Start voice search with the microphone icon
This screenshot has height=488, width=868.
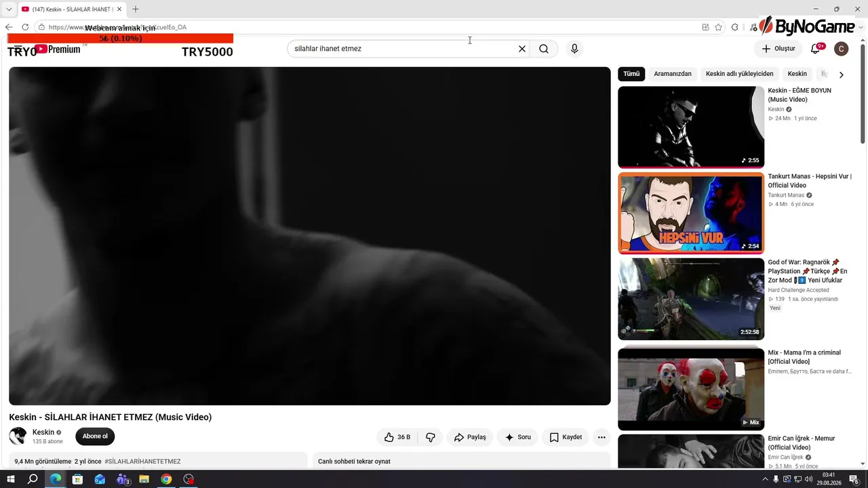pos(574,49)
